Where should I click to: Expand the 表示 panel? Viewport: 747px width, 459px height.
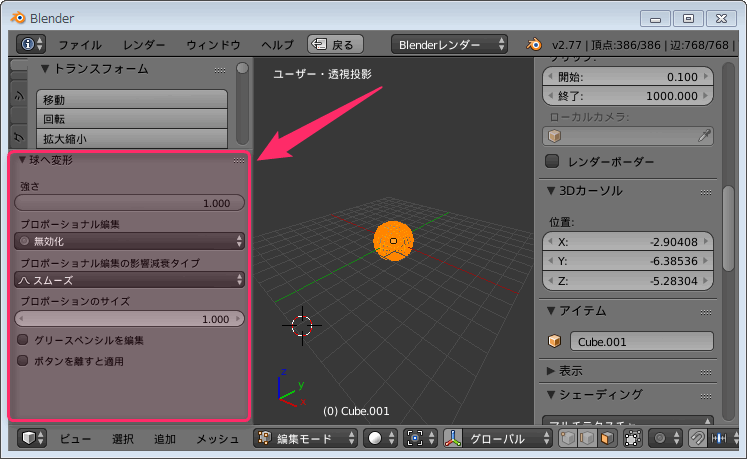coord(551,370)
